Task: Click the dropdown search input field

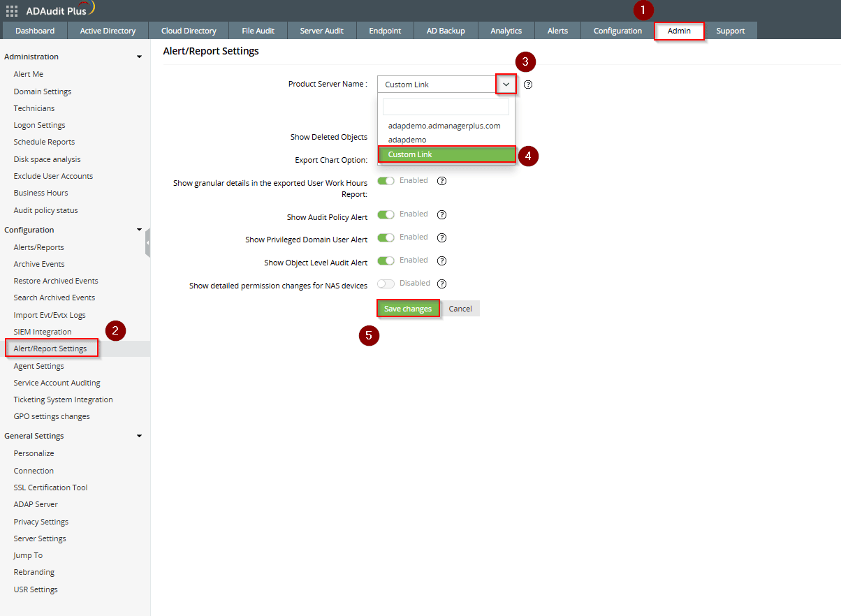Action: click(446, 107)
